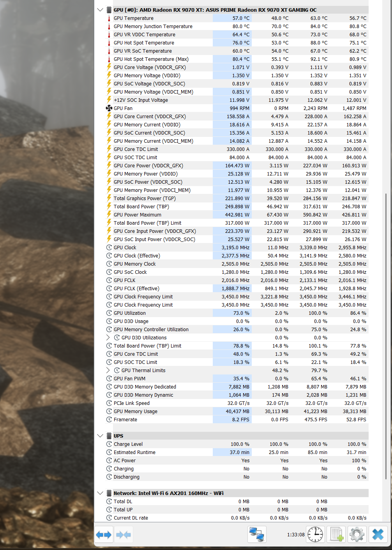Collapse the UPS section

click(x=100, y=436)
